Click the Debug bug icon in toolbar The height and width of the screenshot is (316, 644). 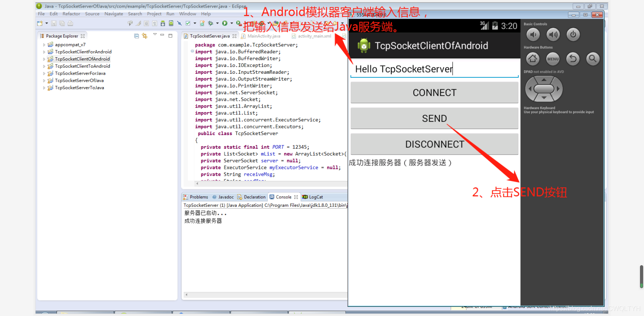[211, 23]
